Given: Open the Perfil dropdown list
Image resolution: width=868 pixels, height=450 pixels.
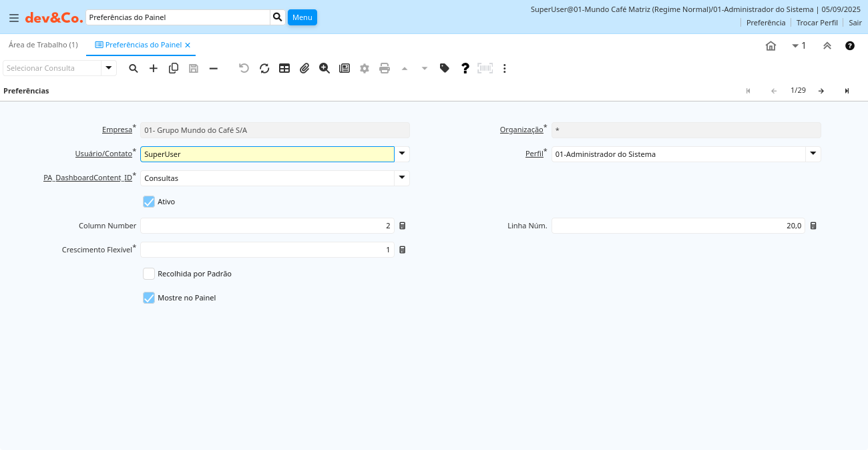Looking at the screenshot, I should point(813,154).
